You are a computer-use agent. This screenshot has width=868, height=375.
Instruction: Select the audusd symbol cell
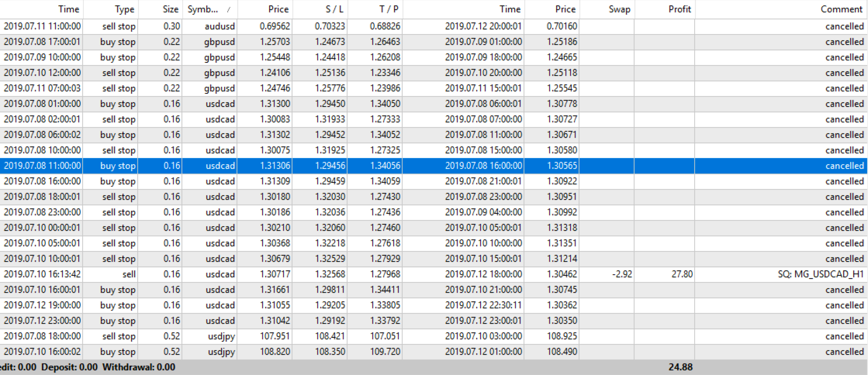tap(220, 26)
